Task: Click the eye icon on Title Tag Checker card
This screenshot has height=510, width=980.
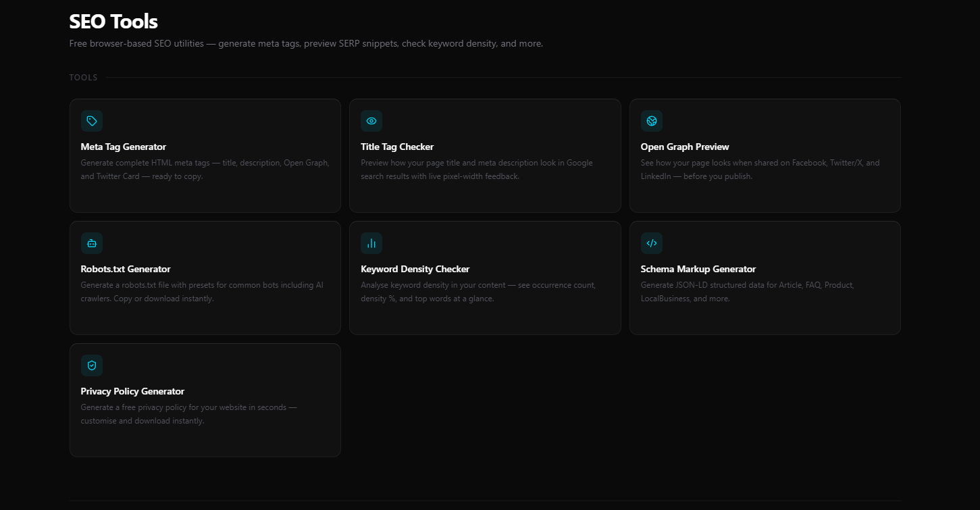Action: click(x=371, y=121)
